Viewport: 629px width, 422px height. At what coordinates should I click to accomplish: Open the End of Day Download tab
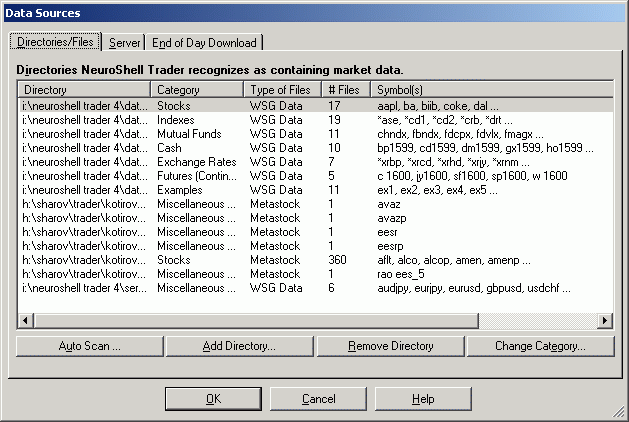(204, 43)
